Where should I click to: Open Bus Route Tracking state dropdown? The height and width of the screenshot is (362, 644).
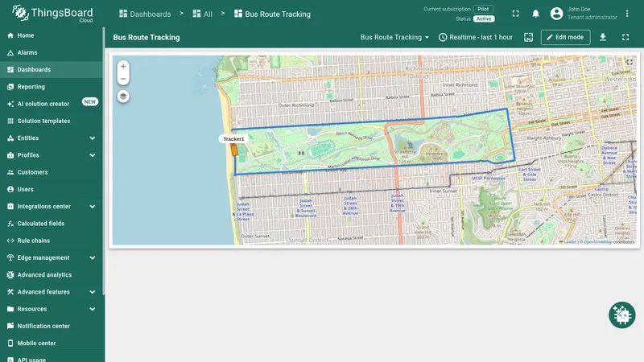click(394, 37)
